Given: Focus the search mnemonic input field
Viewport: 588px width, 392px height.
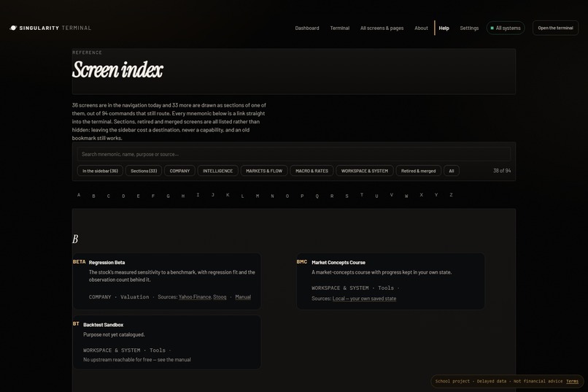Looking at the screenshot, I should (293, 154).
